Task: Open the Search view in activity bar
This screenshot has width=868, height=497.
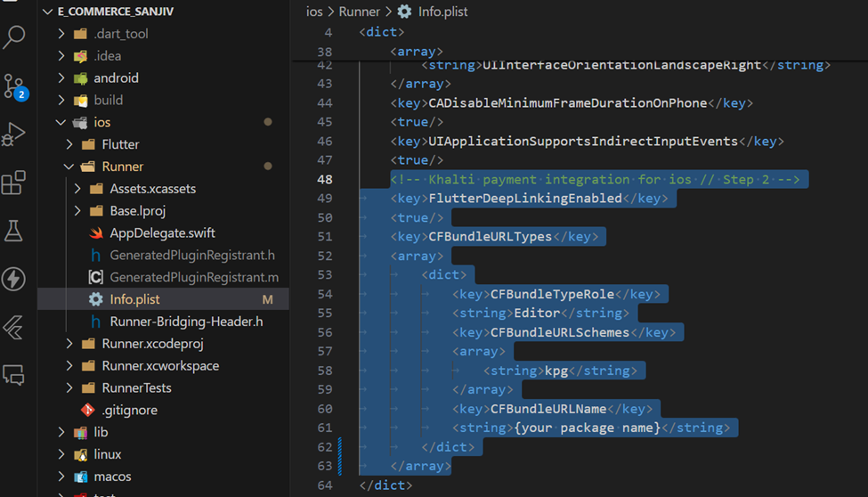Action: point(15,37)
